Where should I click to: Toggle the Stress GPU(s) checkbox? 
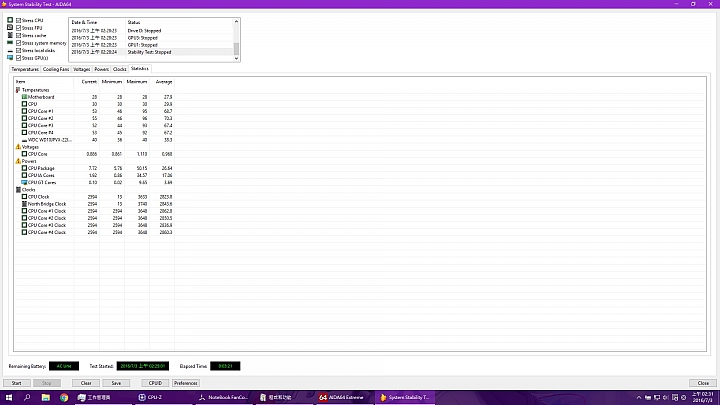tap(19, 58)
